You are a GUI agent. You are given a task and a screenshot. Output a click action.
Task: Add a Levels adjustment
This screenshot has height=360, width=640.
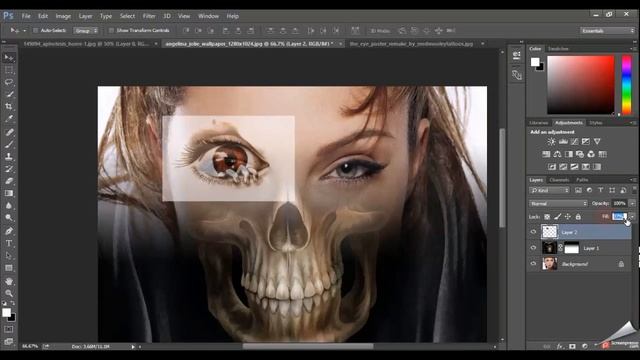click(563, 142)
